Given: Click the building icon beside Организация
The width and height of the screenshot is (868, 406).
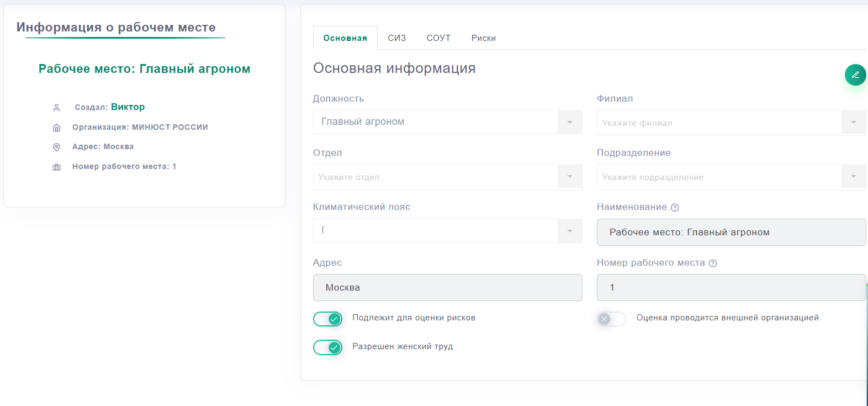Looking at the screenshot, I should 56,128.
